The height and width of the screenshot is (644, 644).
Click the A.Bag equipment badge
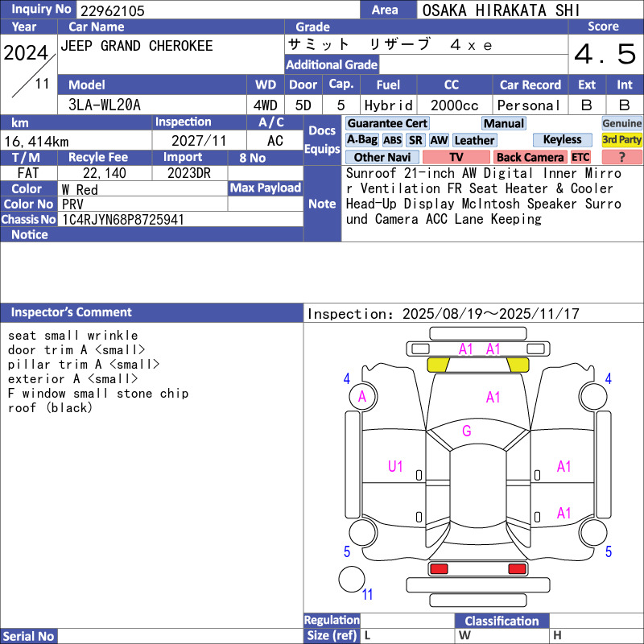pyautogui.click(x=361, y=140)
